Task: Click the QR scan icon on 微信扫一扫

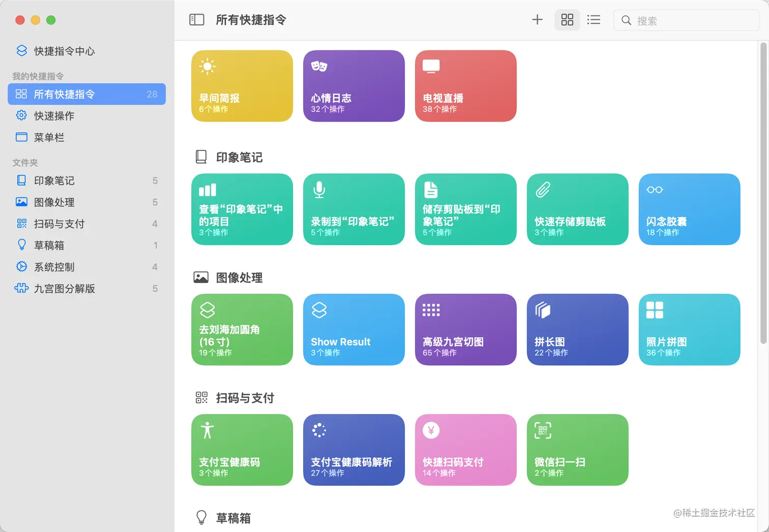Action: (x=543, y=431)
